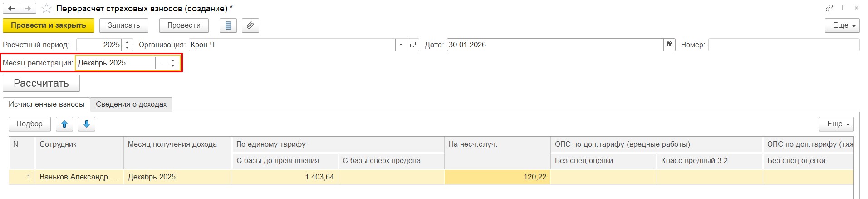Open the Организация card via open icon
This screenshot has width=868, height=199.
tap(413, 45)
